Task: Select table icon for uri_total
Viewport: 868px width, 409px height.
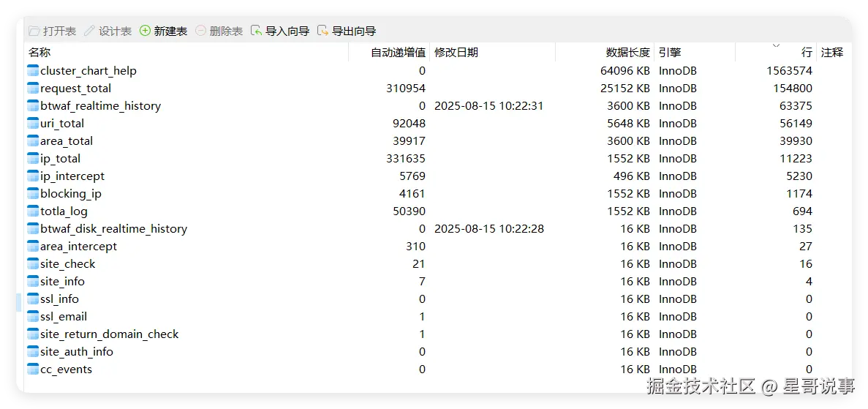Action: point(33,123)
